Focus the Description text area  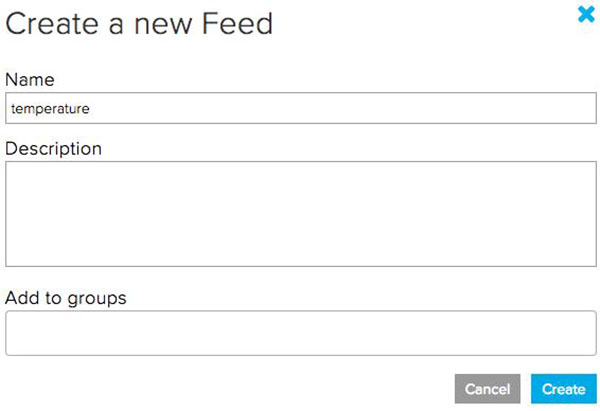click(x=300, y=213)
